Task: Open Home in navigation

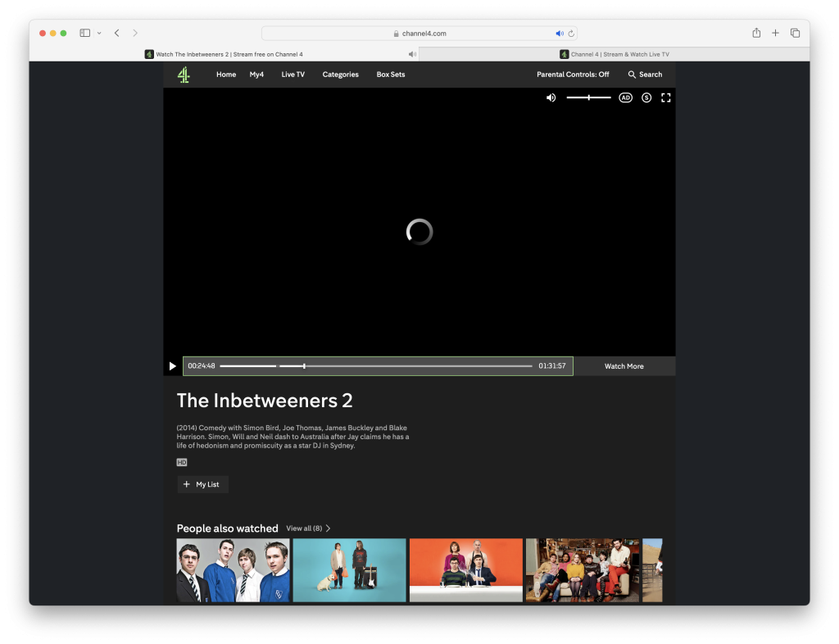Action: (x=226, y=75)
